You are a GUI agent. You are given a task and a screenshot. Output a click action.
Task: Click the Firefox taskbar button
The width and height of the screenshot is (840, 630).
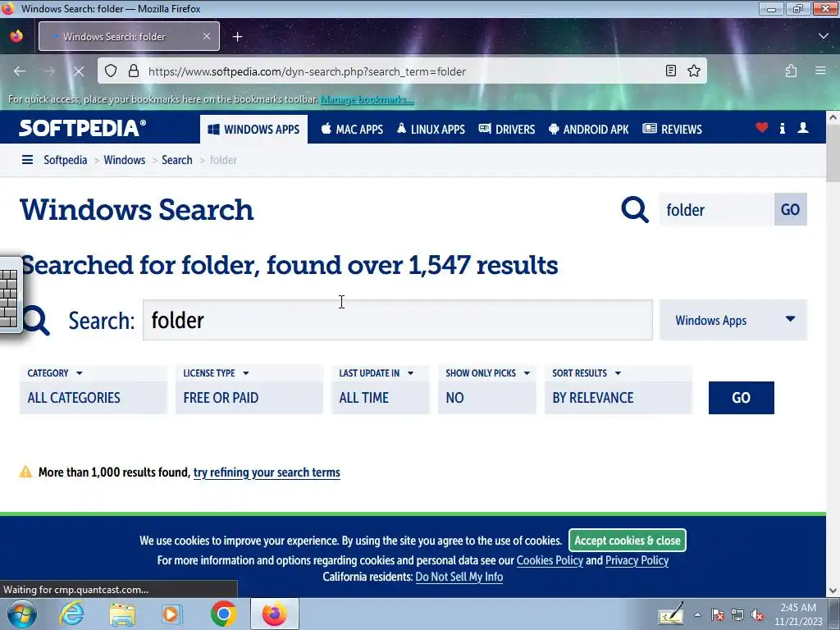[274, 614]
